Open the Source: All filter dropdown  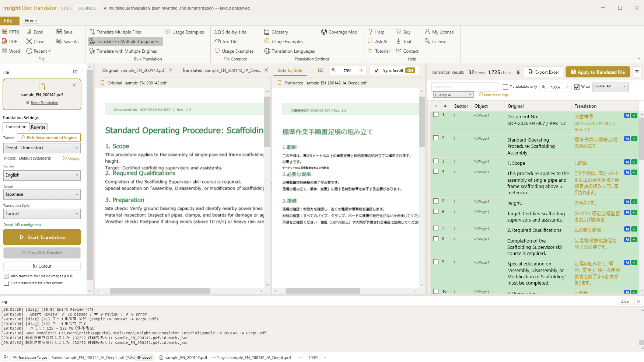coord(610,87)
